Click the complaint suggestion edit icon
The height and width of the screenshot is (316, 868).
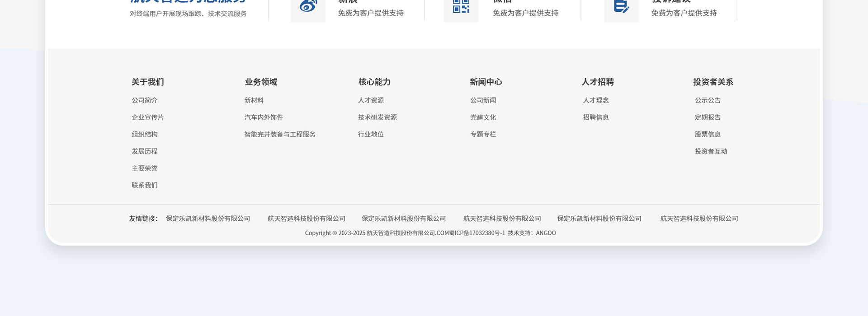tap(621, 7)
